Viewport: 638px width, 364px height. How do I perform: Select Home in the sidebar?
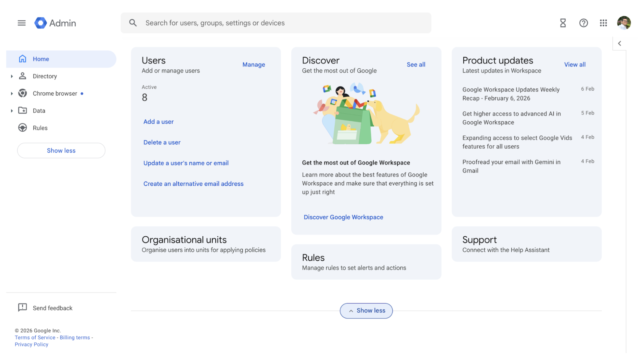coord(41,59)
